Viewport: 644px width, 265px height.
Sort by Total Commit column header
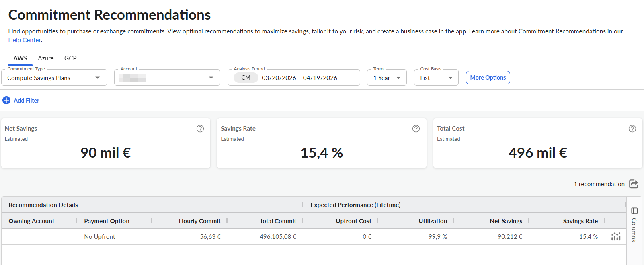pyautogui.click(x=278, y=221)
